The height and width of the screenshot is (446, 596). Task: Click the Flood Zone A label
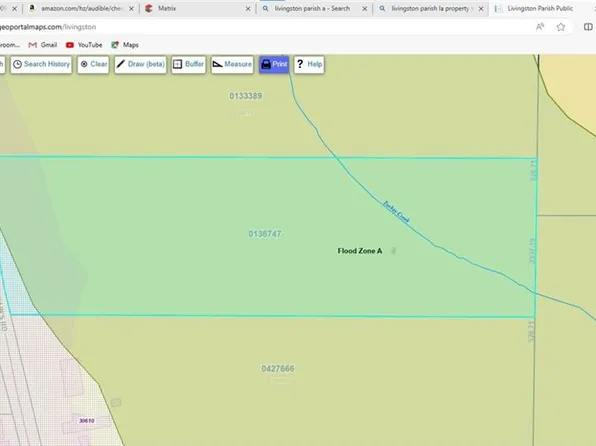click(360, 251)
